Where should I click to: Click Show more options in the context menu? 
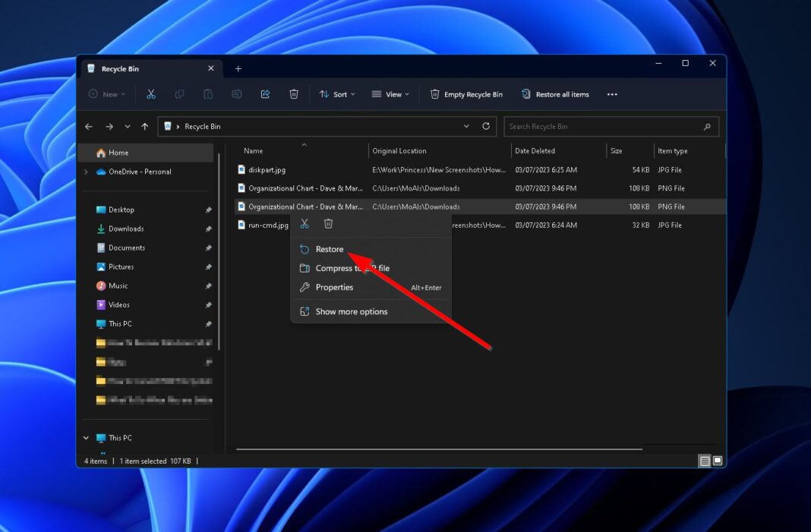351,311
